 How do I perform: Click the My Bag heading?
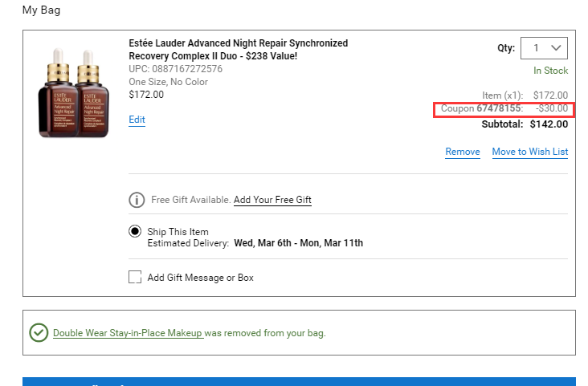pyautogui.click(x=41, y=10)
